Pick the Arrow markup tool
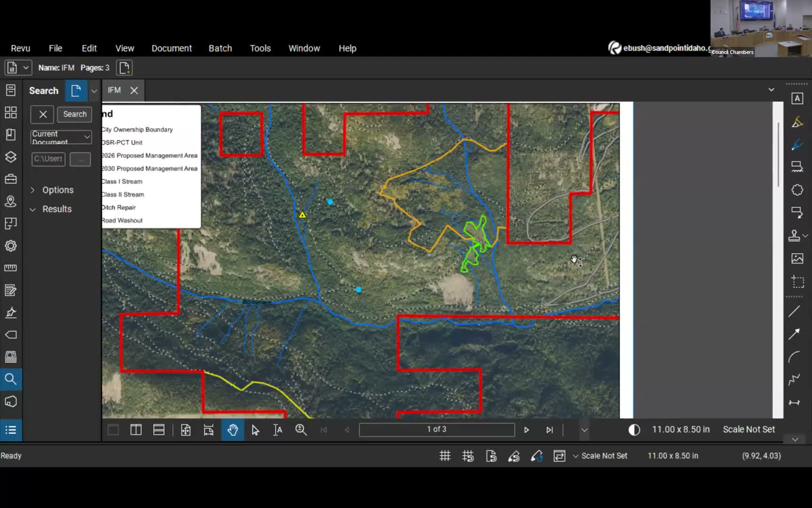Viewport: 812px width, 508px height. point(794,334)
